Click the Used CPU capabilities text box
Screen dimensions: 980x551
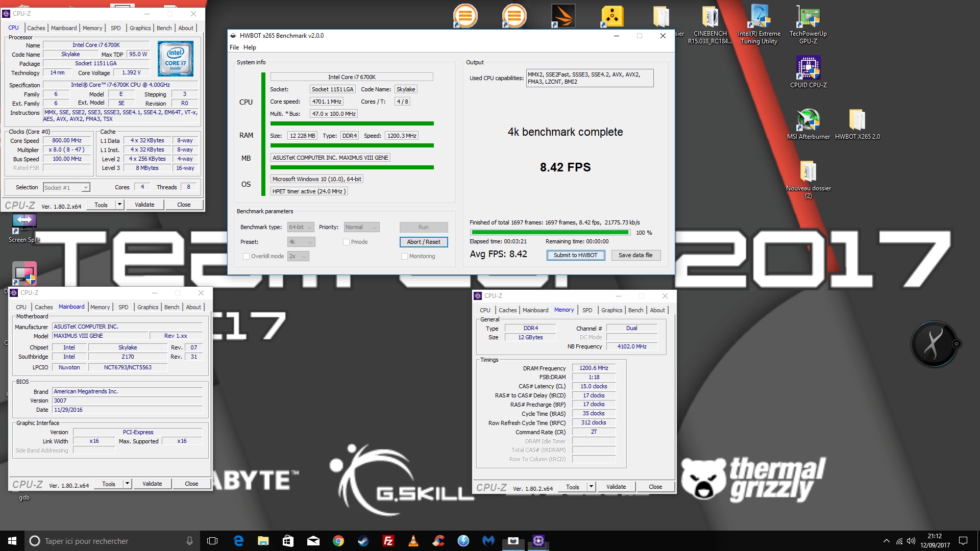(590, 78)
